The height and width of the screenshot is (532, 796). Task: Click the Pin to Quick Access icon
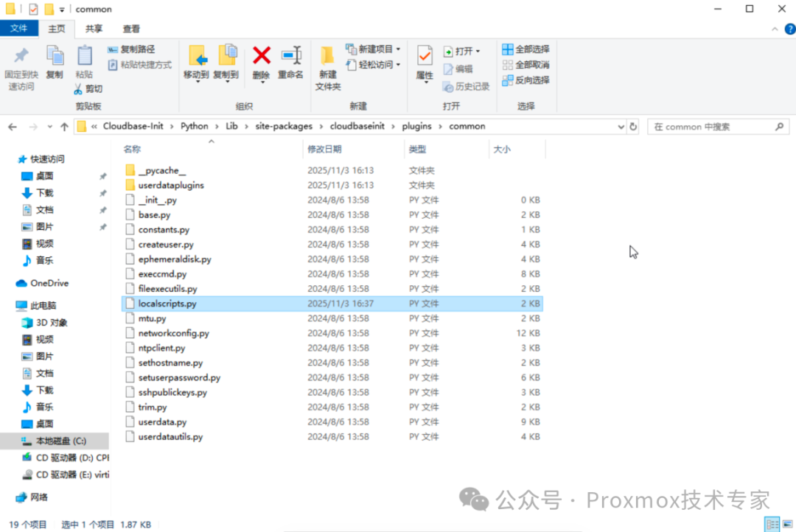pos(21,56)
